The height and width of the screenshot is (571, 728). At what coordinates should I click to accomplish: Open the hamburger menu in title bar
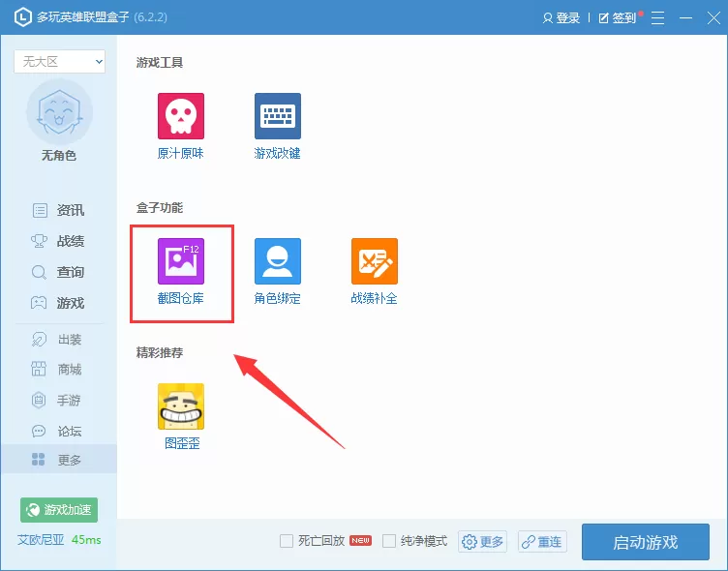click(657, 17)
